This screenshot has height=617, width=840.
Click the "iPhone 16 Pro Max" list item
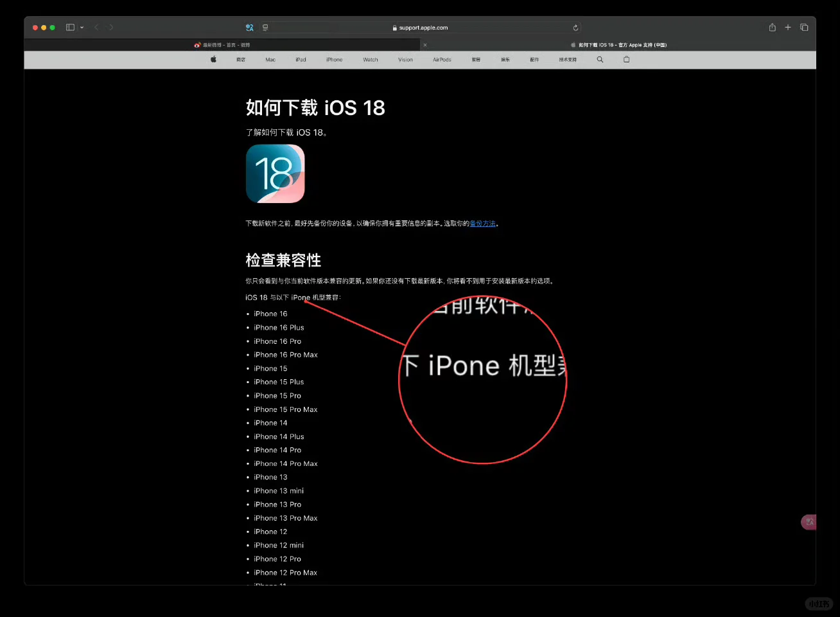click(286, 355)
